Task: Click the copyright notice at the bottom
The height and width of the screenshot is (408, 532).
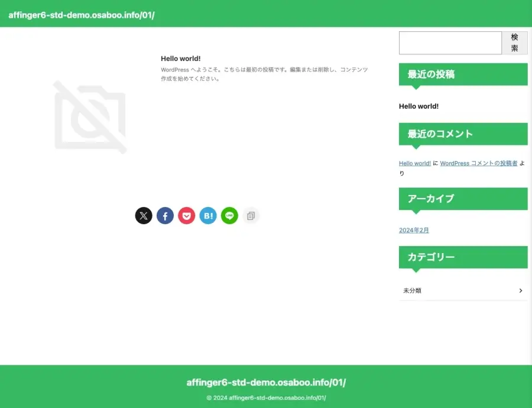Action: (266, 398)
